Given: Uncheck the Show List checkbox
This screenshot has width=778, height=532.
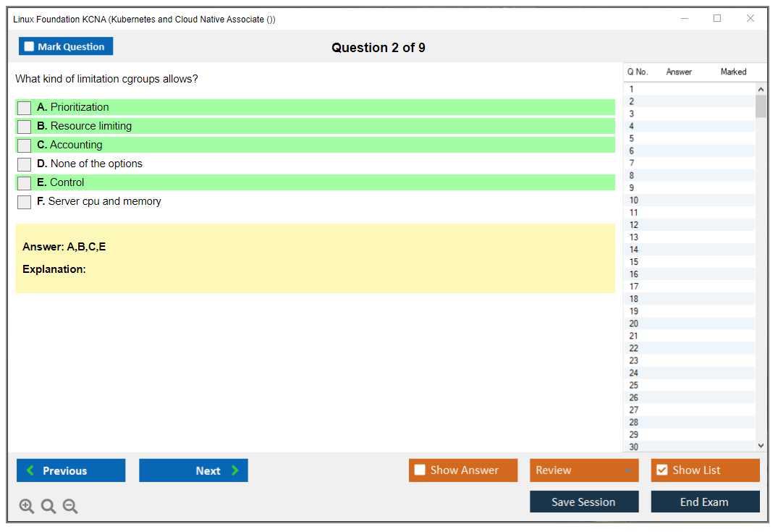Looking at the screenshot, I should 661,470.
